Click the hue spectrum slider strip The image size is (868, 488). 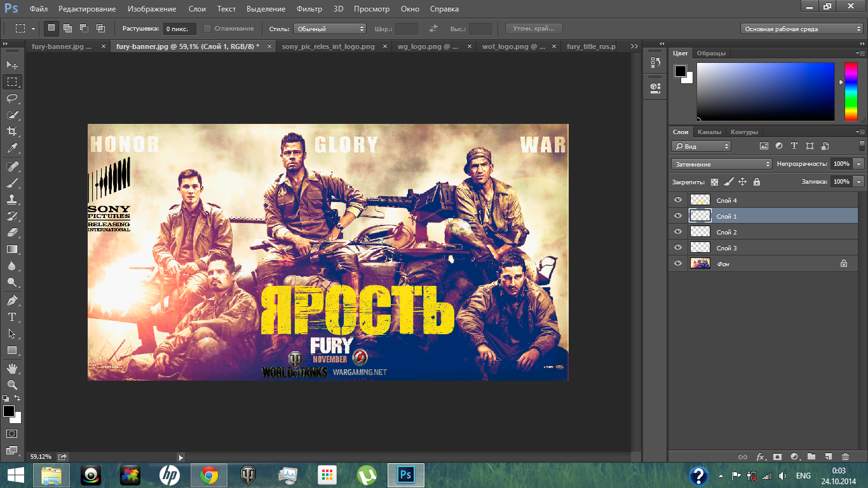pos(851,91)
